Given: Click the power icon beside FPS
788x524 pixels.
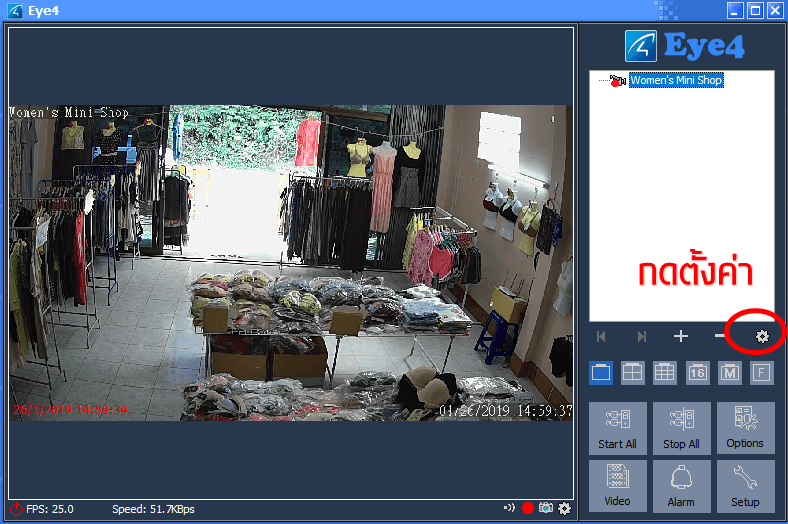Looking at the screenshot, I should 17,509.
